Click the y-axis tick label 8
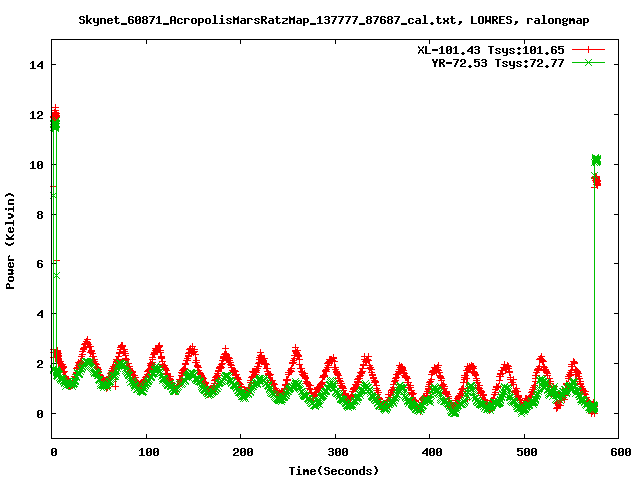Viewport: 640px width, 480px height. [x=40, y=215]
